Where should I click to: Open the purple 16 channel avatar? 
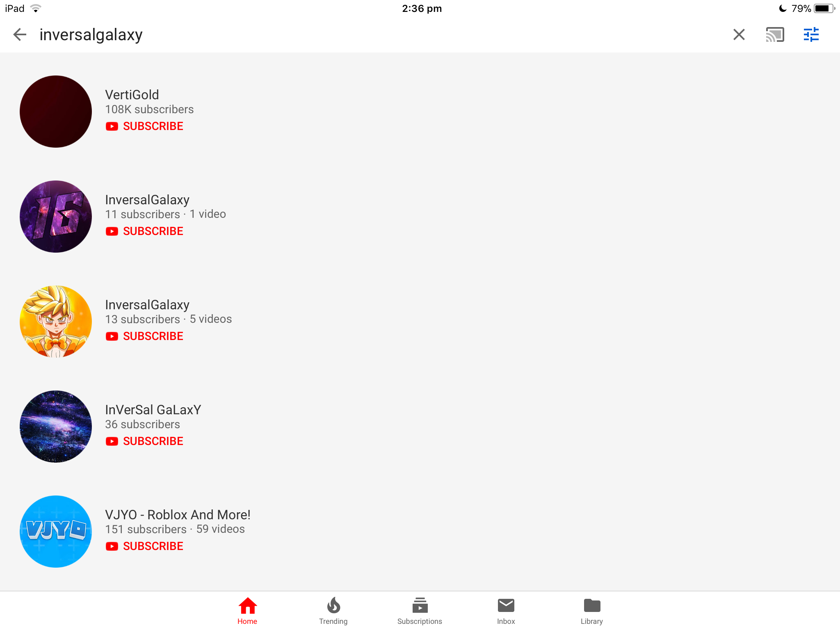coord(56,217)
